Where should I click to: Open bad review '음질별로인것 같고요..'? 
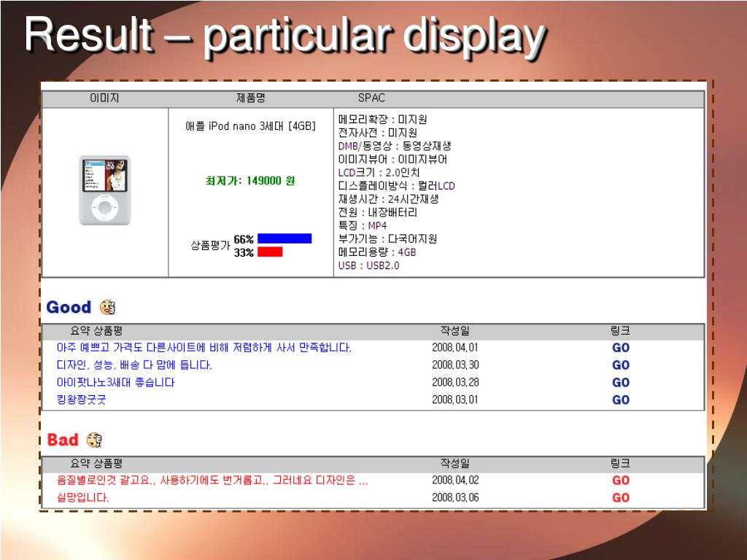212,480
